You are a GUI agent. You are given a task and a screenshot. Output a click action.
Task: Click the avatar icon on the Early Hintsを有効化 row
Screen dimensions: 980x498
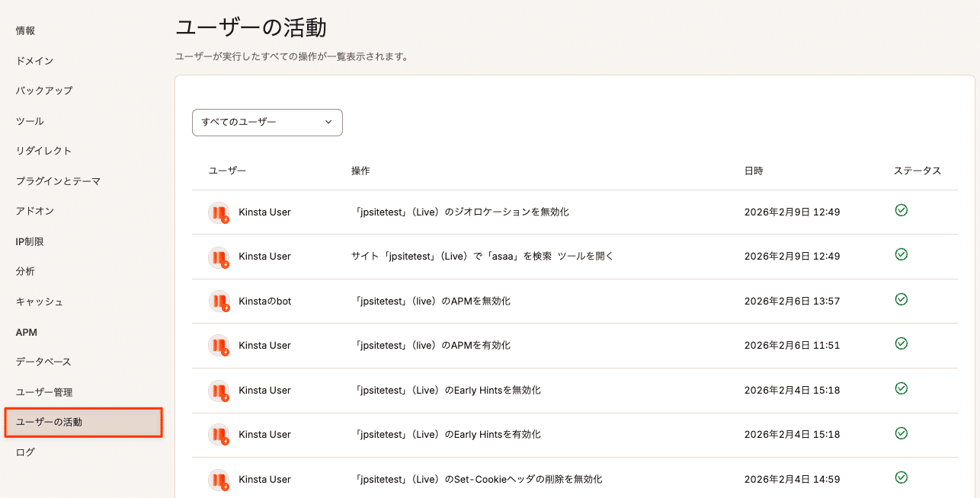point(219,434)
